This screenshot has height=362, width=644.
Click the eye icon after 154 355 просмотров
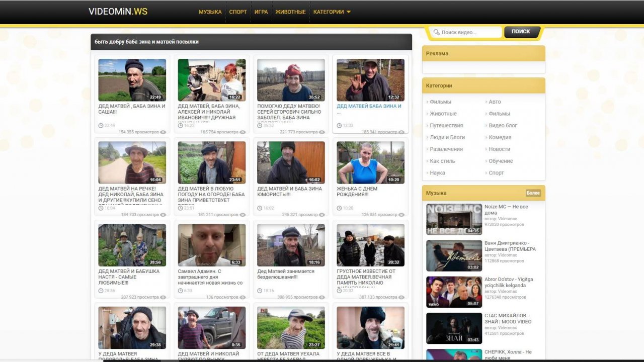pos(163,132)
